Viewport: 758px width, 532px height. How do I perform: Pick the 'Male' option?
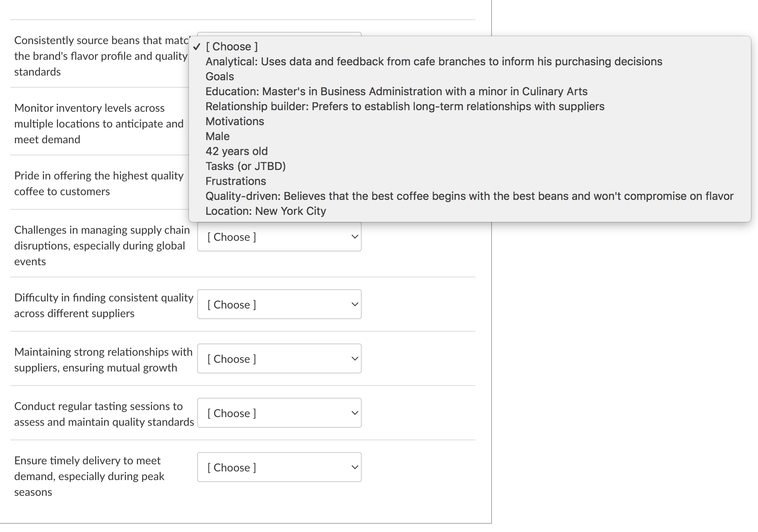[217, 136]
